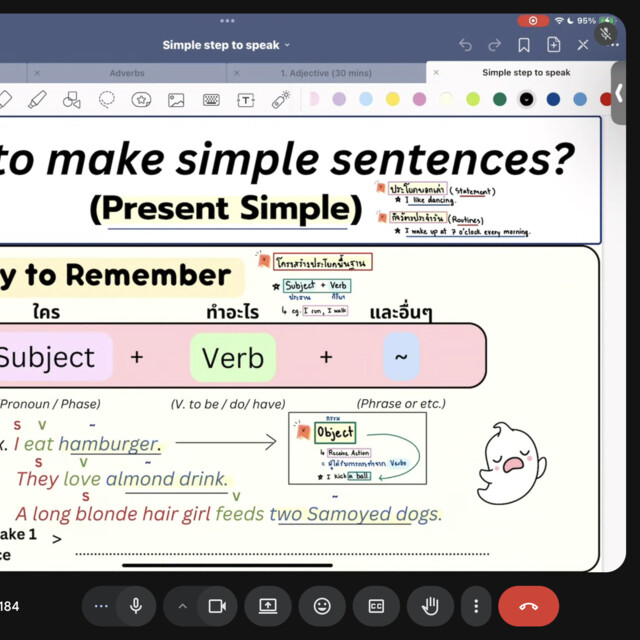Select the highlighter pen tool
640x640 pixels.
point(37,99)
